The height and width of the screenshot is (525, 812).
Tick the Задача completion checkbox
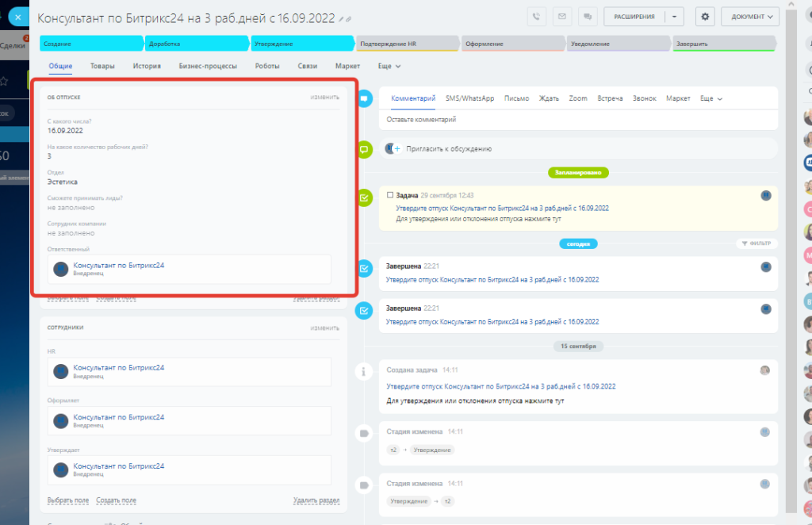click(390, 195)
